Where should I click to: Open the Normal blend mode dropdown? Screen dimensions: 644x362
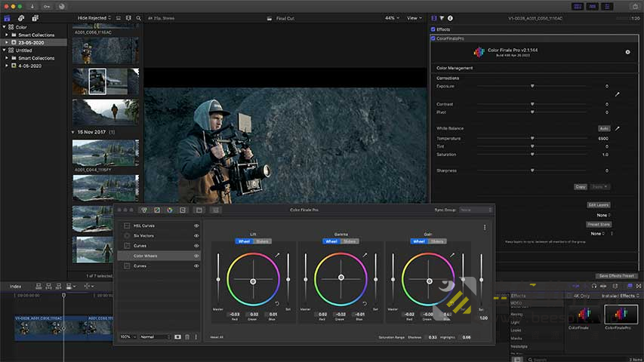[x=155, y=337]
